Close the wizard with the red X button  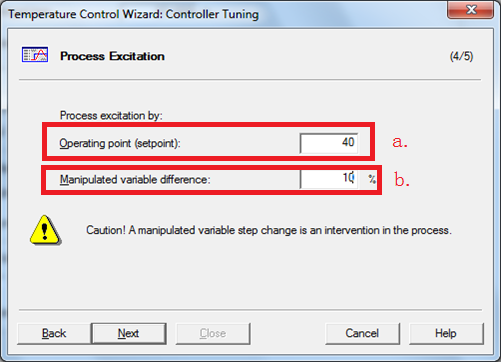[x=470, y=9]
